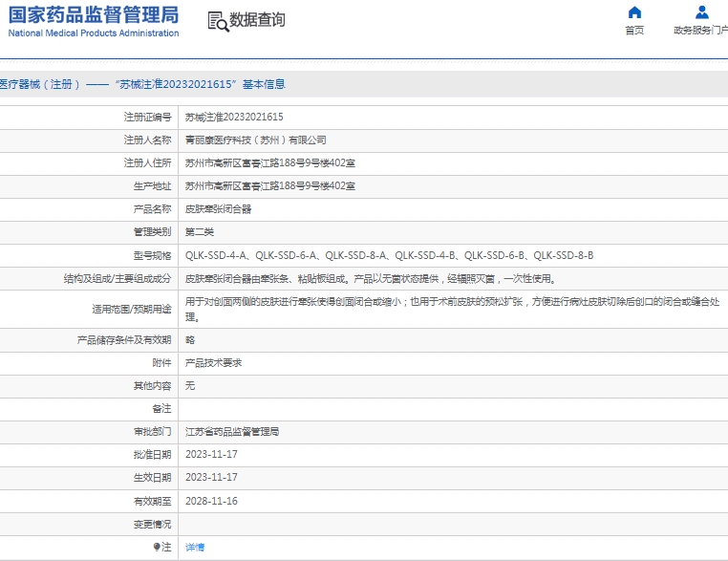Image resolution: width=728 pixels, height=561 pixels.
Task: Click the 结构及组成 description text
Action: click(x=371, y=279)
